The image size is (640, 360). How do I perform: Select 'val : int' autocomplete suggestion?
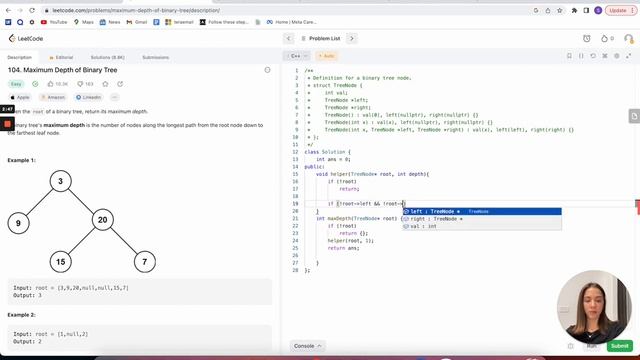pyautogui.click(x=482, y=226)
